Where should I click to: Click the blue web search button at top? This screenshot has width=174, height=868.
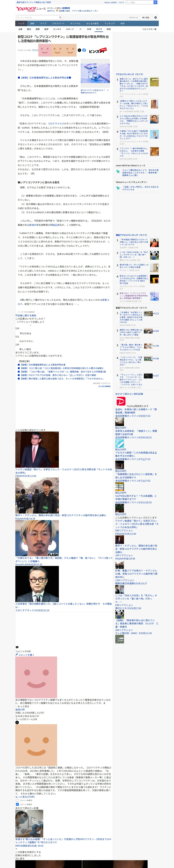[x=155, y=2]
